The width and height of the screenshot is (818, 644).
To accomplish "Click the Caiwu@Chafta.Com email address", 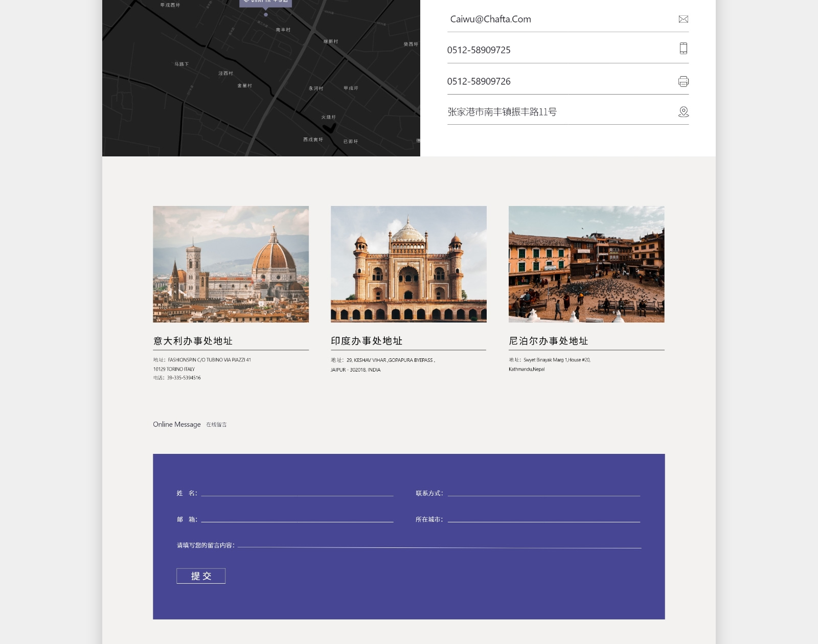I will coord(490,19).
